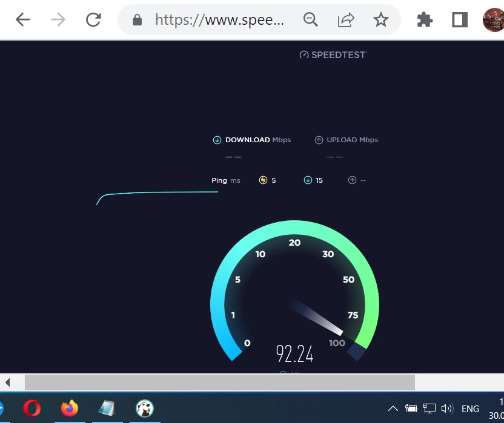Viewport: 504px width, 423px height.
Task: Open the Extensions puzzle menu
Action: coord(425,20)
